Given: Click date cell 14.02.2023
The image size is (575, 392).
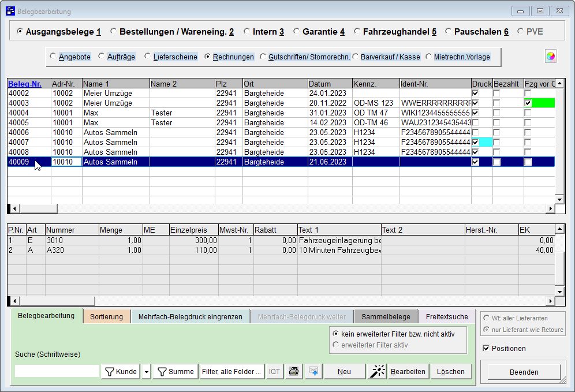Looking at the screenshot, I should coord(330,122).
